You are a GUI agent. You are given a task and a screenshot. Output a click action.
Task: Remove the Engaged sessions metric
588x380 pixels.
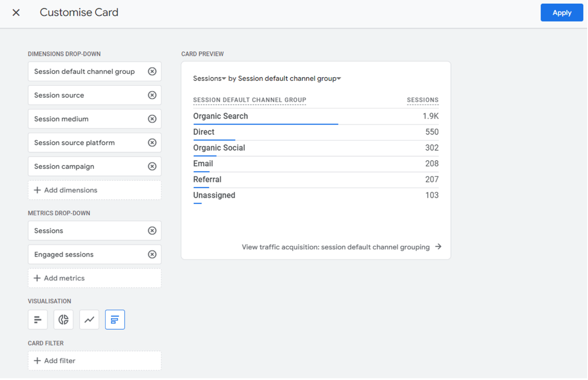point(152,254)
